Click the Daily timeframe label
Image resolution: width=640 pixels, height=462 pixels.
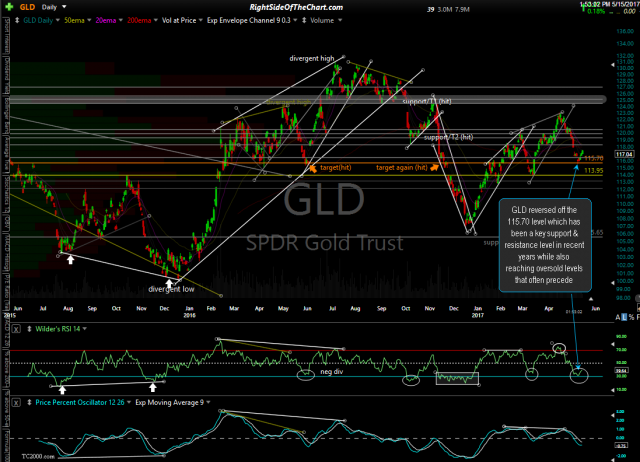49,7
